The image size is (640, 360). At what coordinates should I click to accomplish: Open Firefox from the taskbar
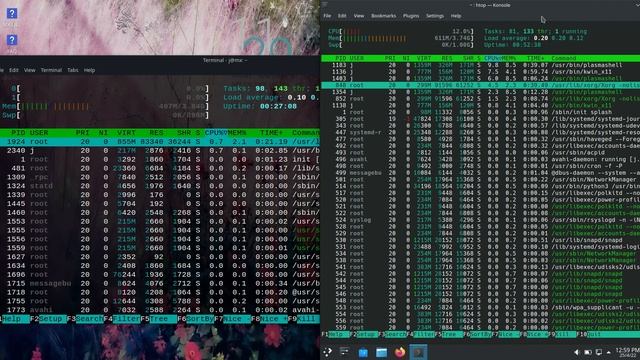(x=400, y=352)
